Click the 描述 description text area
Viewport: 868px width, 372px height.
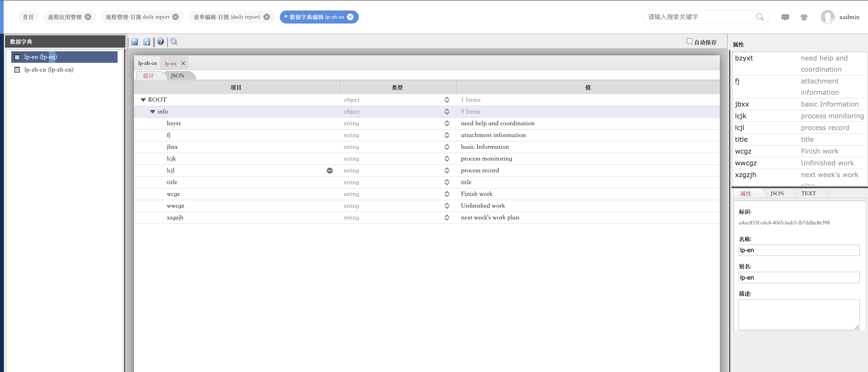[x=798, y=314]
